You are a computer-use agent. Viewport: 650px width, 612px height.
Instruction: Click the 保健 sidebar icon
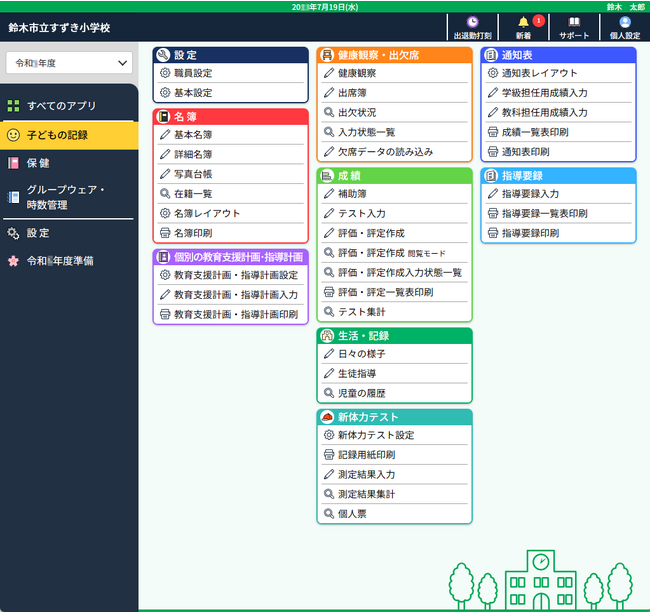[13, 163]
